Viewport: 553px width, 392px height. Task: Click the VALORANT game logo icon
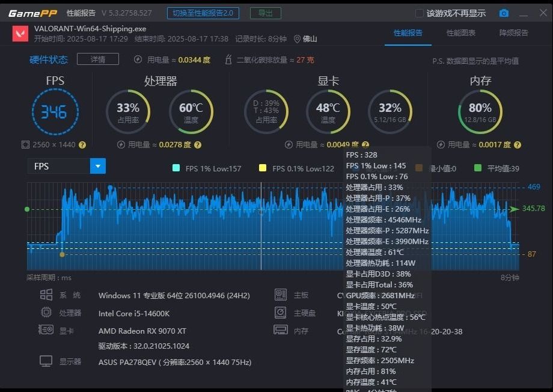(20, 34)
